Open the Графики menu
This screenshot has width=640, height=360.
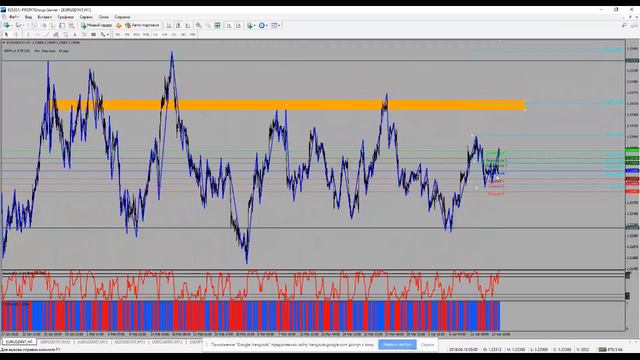point(65,17)
